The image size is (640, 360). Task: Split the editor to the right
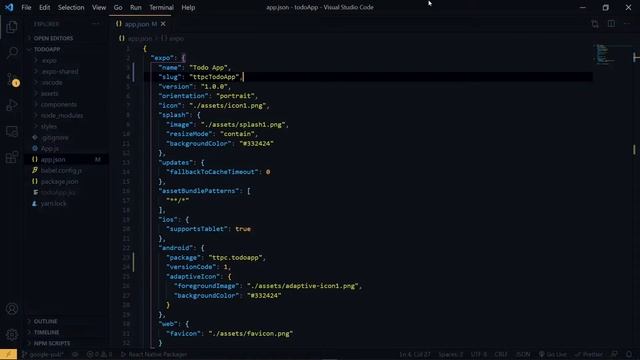pyautogui.click(x=611, y=24)
